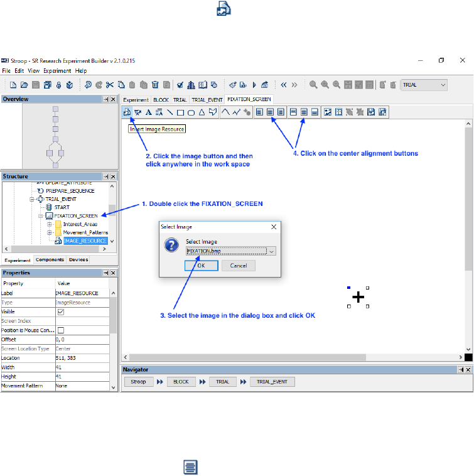474x476 pixels.
Task: Click the Run experiment play icon
Action: point(254,85)
